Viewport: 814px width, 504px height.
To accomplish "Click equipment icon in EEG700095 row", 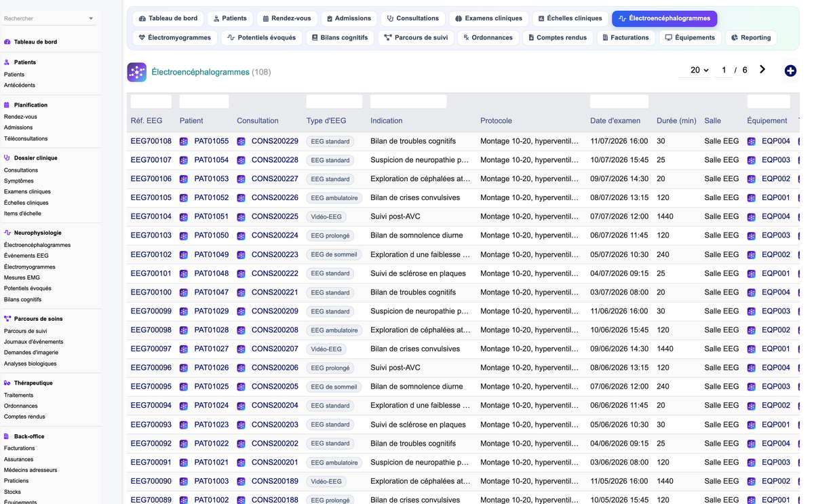I will (x=751, y=387).
